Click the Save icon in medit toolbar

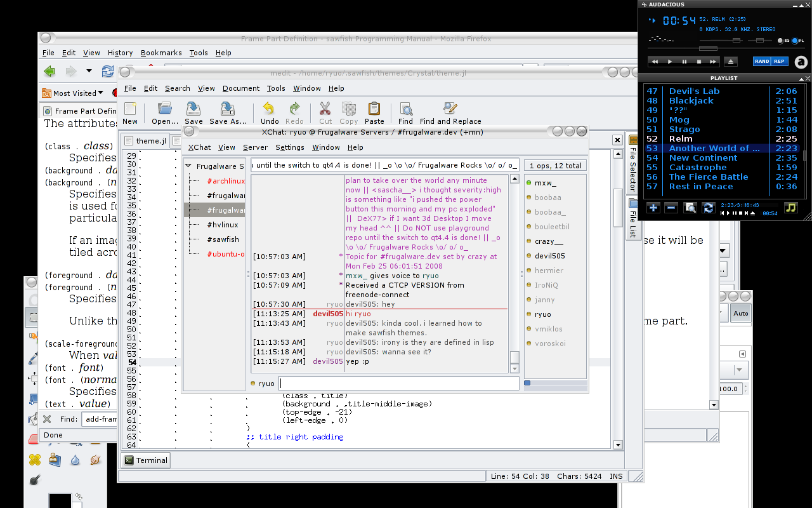[193, 109]
